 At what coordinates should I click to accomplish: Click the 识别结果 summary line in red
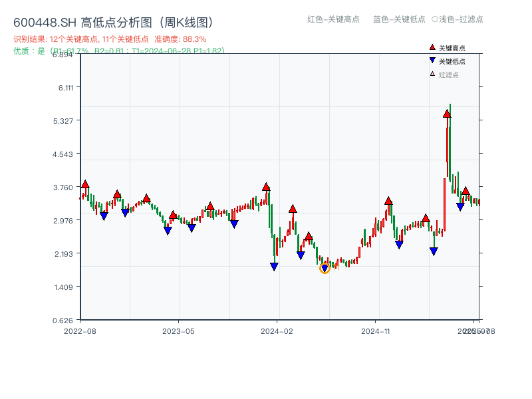click(110, 39)
